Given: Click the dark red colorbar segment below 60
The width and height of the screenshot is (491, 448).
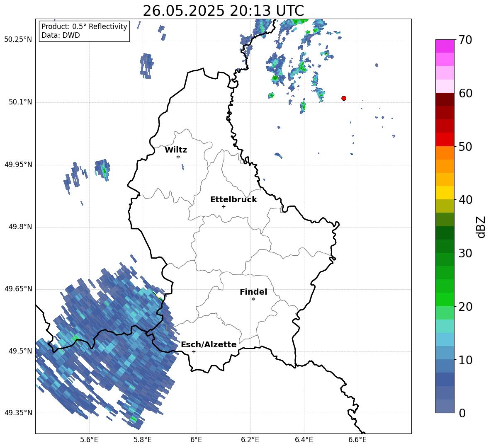Looking at the screenshot, I should (x=445, y=99).
